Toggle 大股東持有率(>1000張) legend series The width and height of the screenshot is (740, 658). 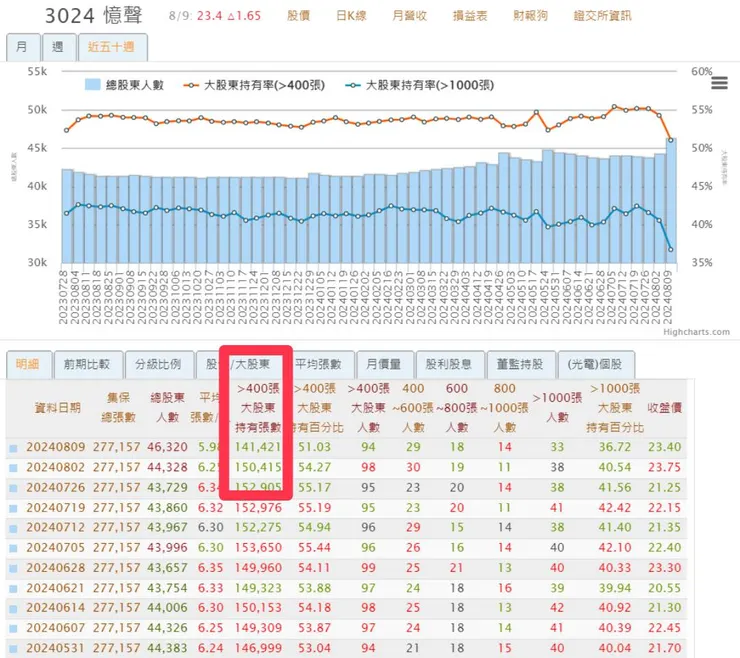[420, 85]
